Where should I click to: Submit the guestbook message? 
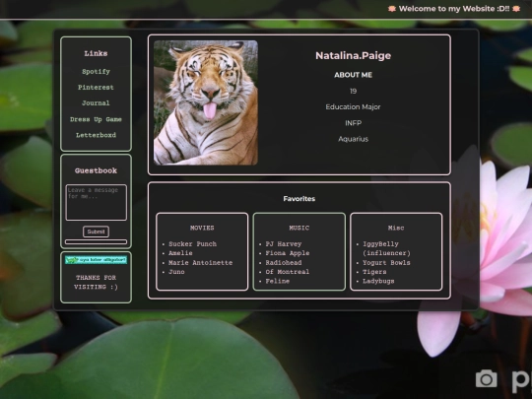click(96, 232)
